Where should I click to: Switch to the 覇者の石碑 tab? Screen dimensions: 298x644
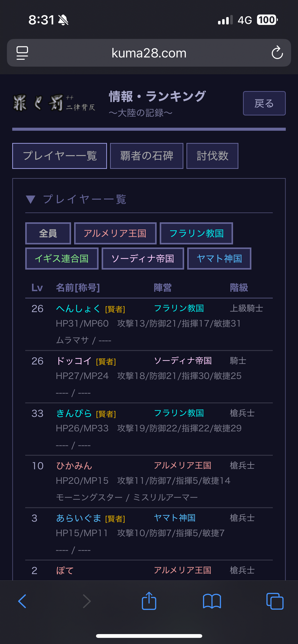pyautogui.click(x=147, y=156)
